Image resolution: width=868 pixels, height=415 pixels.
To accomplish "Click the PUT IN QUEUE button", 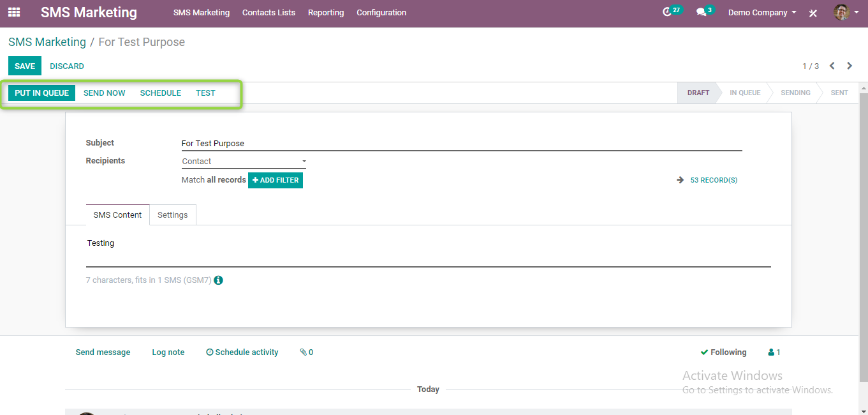I will click(x=41, y=93).
